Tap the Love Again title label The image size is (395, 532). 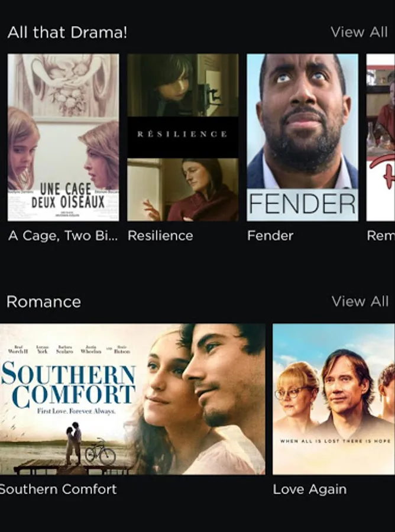point(310,489)
